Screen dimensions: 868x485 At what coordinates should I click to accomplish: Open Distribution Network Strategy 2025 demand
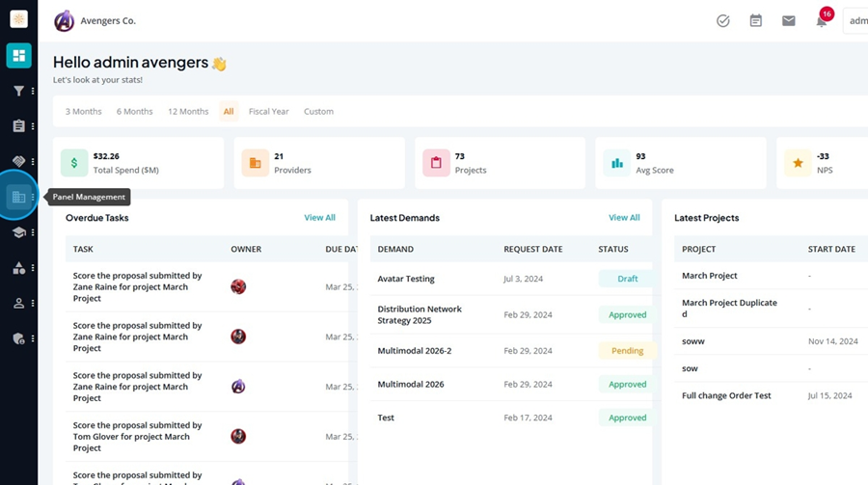coord(420,314)
